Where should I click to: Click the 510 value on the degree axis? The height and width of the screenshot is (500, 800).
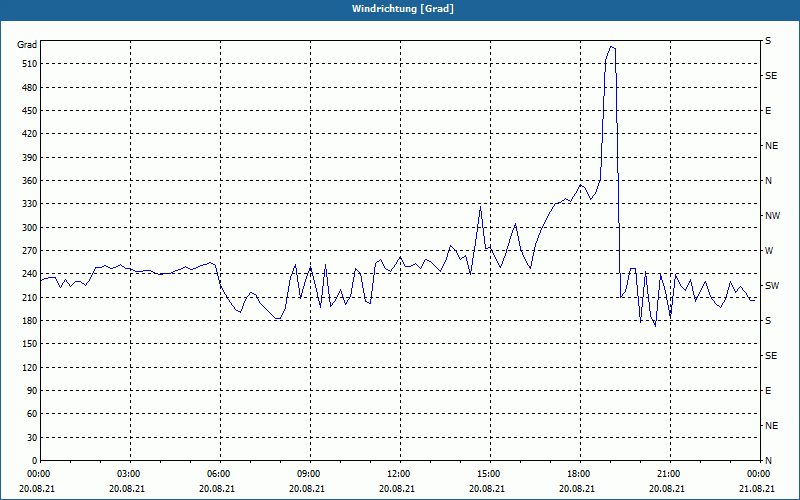pos(30,64)
